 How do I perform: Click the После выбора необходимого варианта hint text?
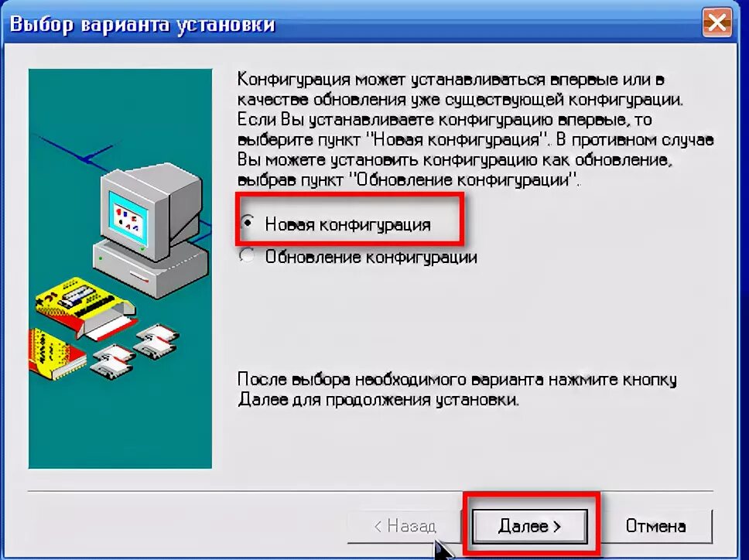pos(457,389)
